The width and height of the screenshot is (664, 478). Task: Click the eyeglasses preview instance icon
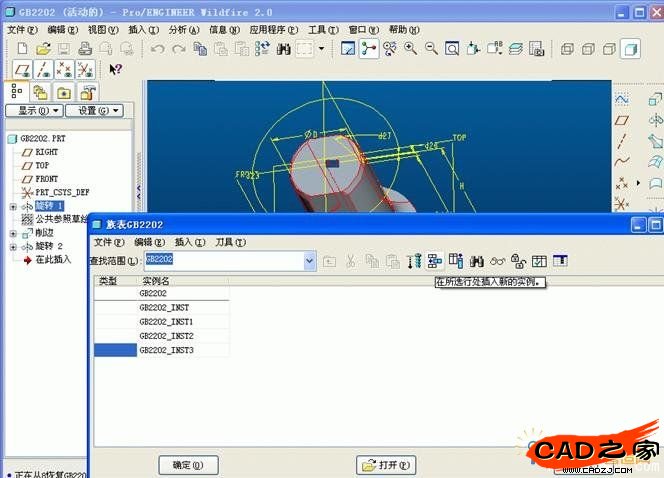[497, 261]
